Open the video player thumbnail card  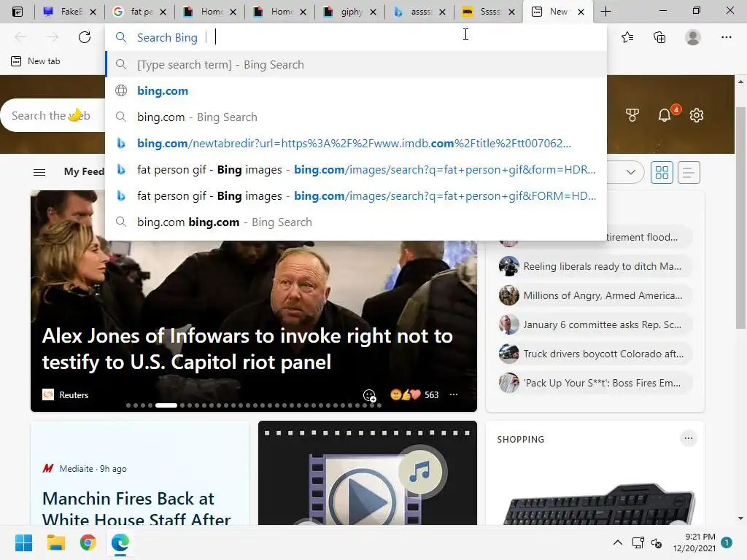click(x=368, y=472)
